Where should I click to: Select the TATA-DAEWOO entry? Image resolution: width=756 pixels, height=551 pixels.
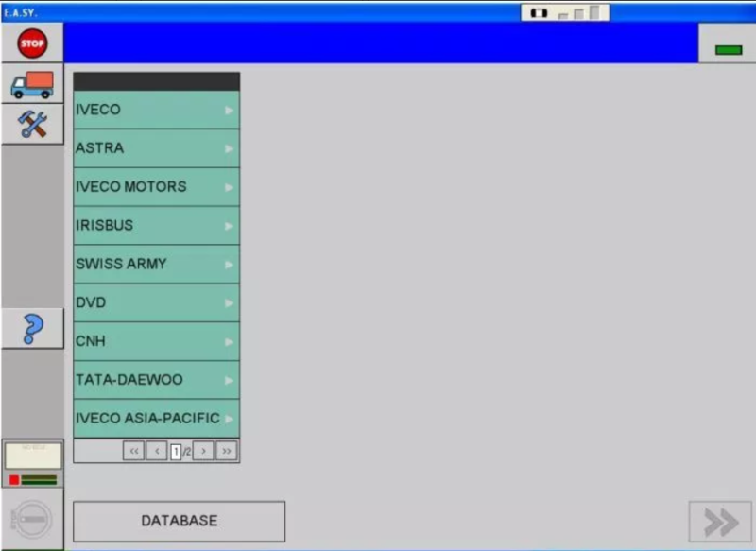click(156, 380)
